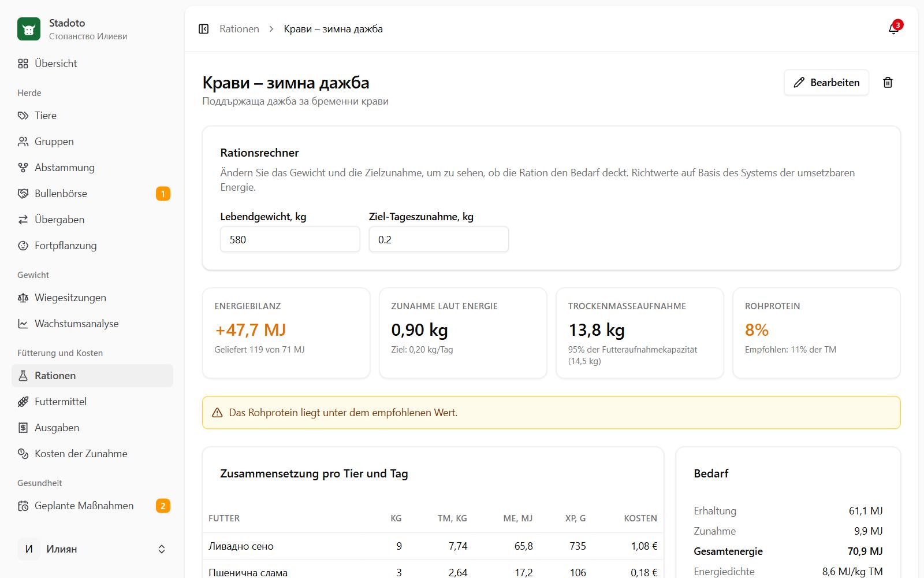Click the Bearbeiten button

pyautogui.click(x=826, y=83)
